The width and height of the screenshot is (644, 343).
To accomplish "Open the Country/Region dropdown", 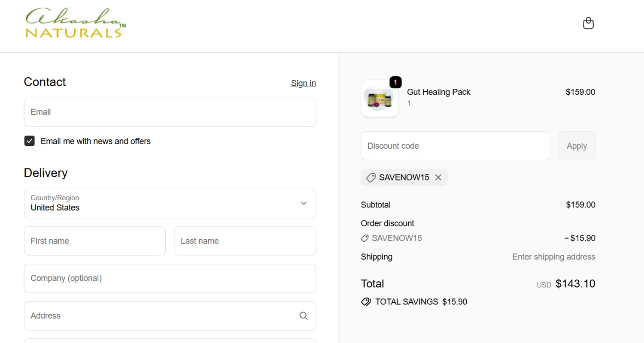I will (x=170, y=203).
